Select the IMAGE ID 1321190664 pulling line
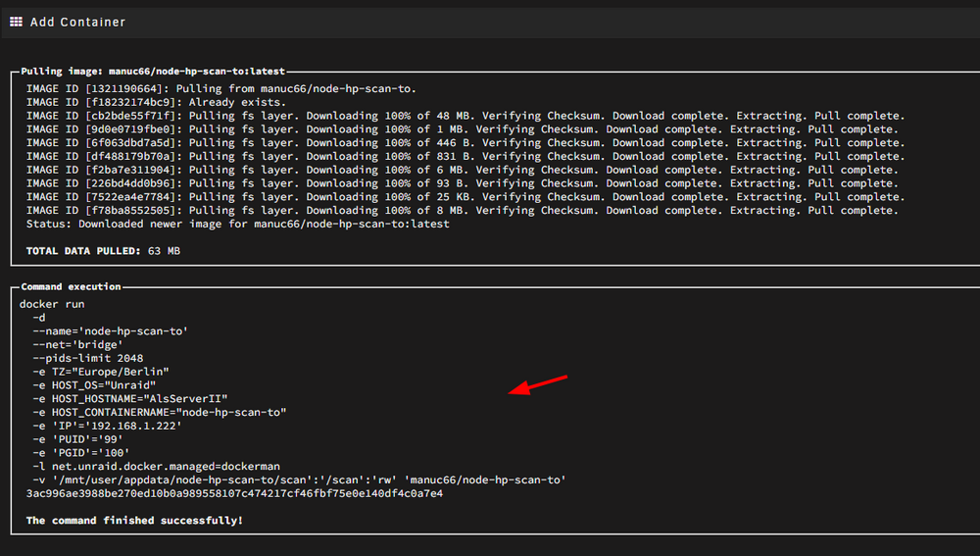 pyautogui.click(x=221, y=89)
